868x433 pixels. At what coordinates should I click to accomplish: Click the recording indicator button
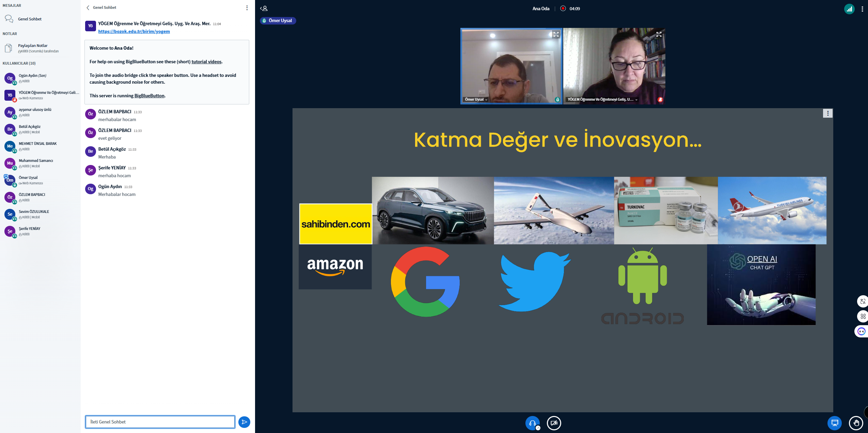point(563,9)
